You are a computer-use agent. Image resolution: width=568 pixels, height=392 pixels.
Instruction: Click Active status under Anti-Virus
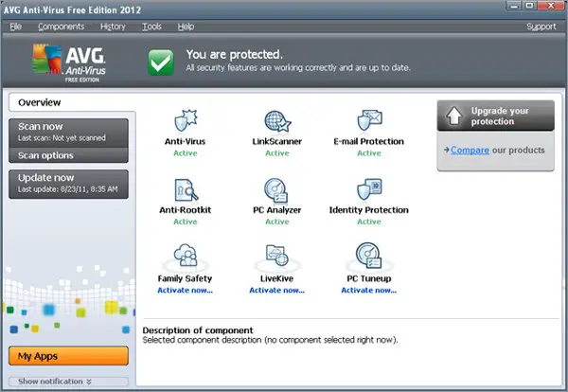(186, 153)
